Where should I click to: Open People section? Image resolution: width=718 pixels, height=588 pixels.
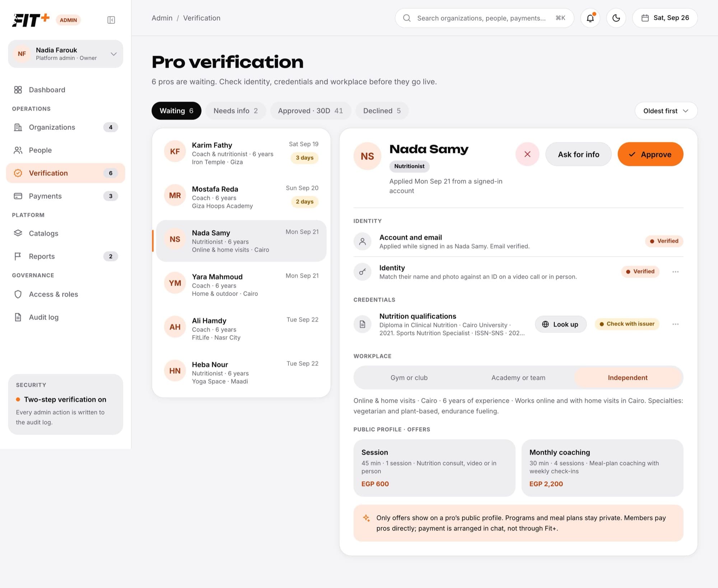click(x=66, y=150)
